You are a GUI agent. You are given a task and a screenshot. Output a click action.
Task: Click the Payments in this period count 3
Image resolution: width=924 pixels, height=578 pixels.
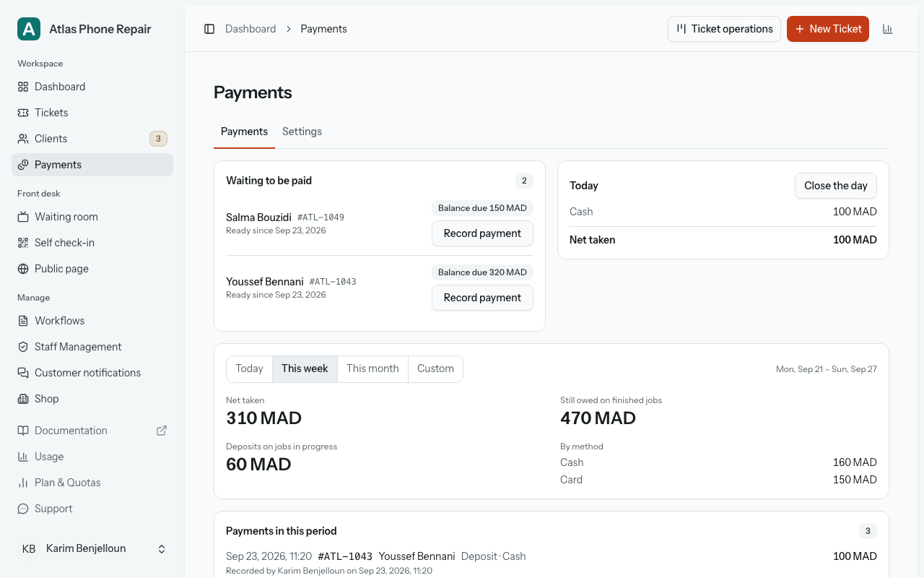tap(868, 531)
